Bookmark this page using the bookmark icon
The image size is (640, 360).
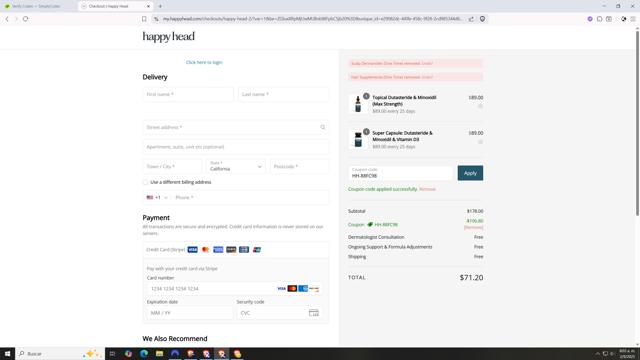(144, 19)
